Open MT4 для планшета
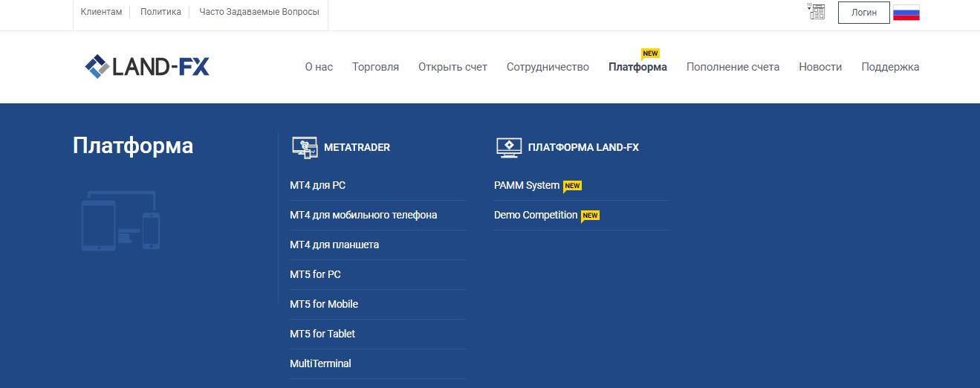The image size is (980, 388). [x=334, y=245]
